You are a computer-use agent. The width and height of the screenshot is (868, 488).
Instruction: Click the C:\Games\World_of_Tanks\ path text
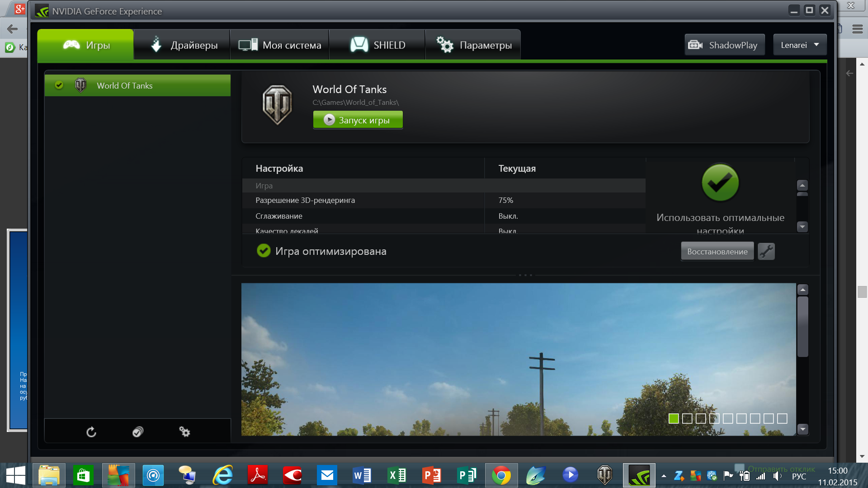pos(356,103)
